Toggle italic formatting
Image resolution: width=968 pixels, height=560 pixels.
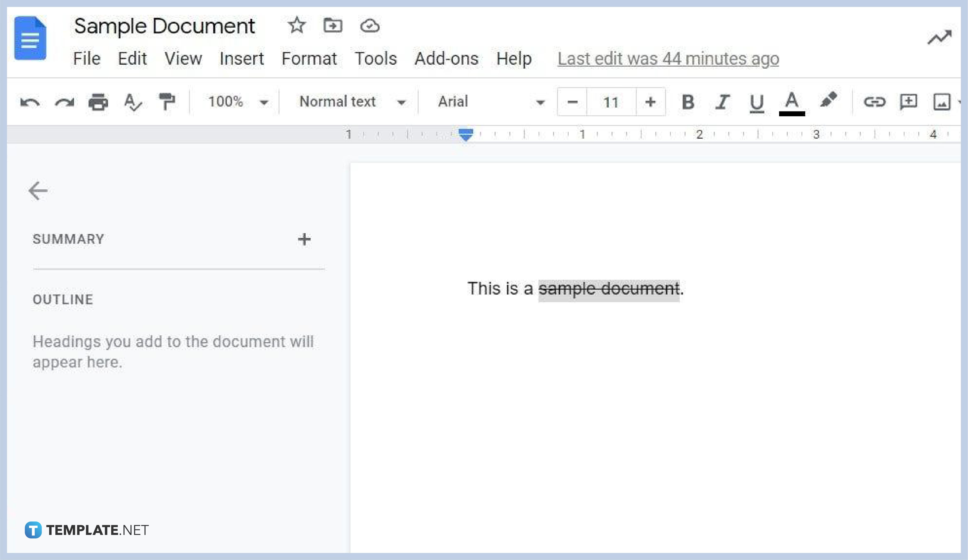722,102
